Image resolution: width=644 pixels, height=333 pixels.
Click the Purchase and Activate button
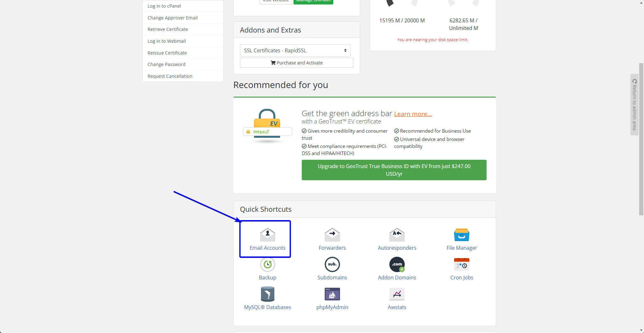tap(296, 63)
